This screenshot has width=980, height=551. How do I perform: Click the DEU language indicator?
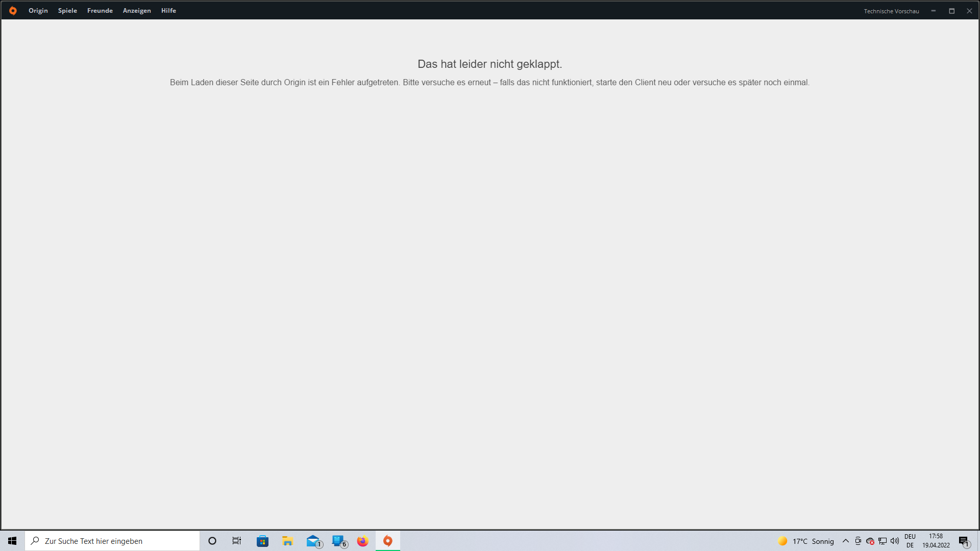(910, 536)
